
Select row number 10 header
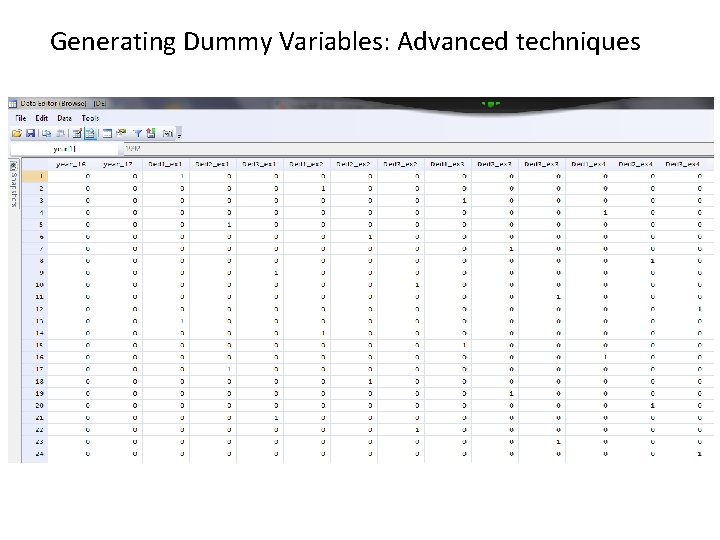[x=35, y=285]
